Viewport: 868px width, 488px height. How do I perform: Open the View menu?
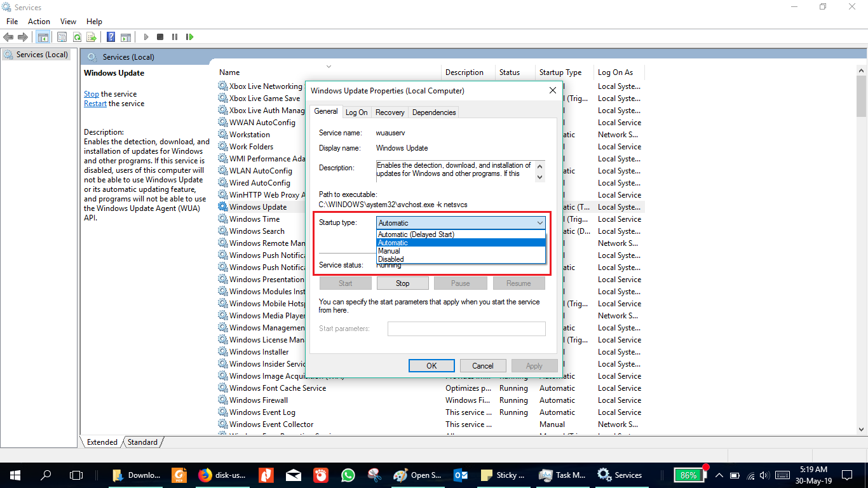click(68, 22)
